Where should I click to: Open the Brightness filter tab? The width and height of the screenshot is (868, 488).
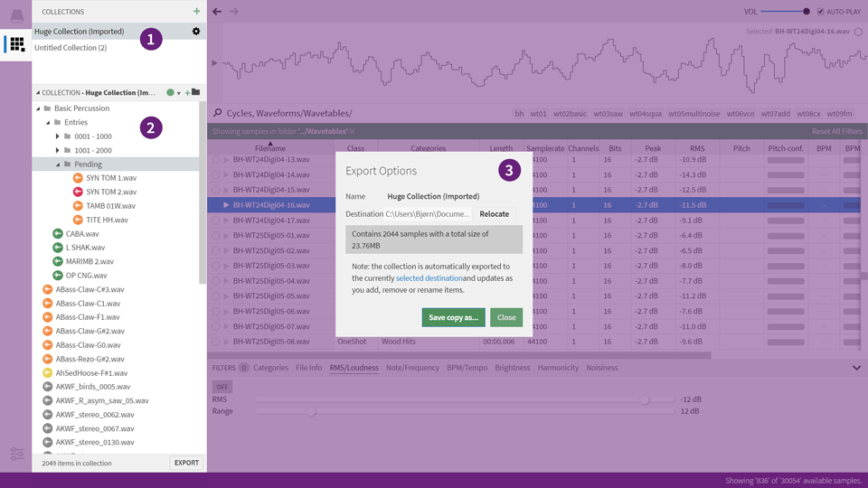point(513,368)
